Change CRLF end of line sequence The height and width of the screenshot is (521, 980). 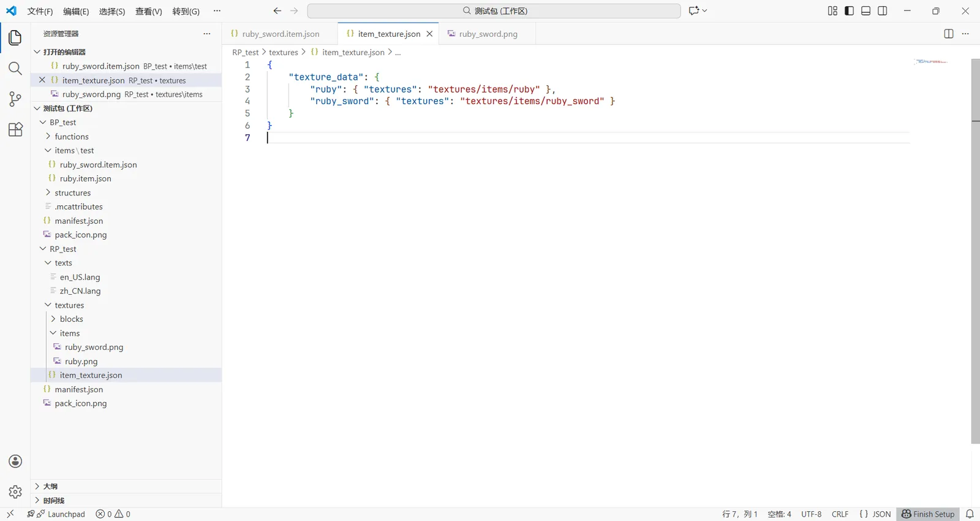tap(840, 514)
